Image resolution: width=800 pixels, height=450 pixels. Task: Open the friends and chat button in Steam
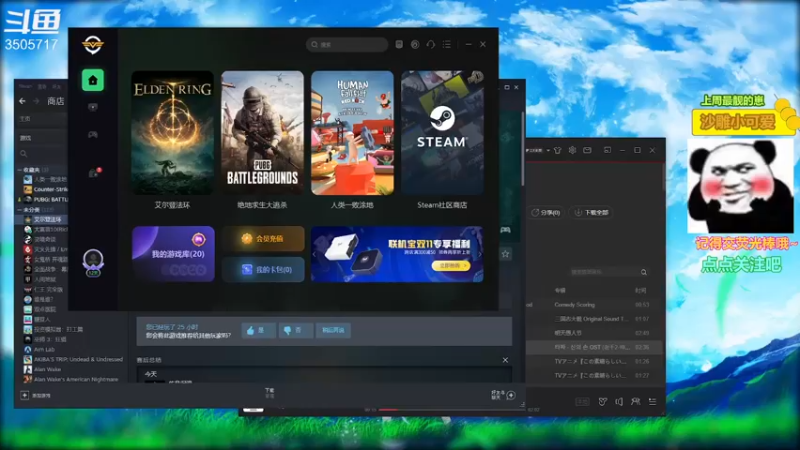pyautogui.click(x=504, y=395)
